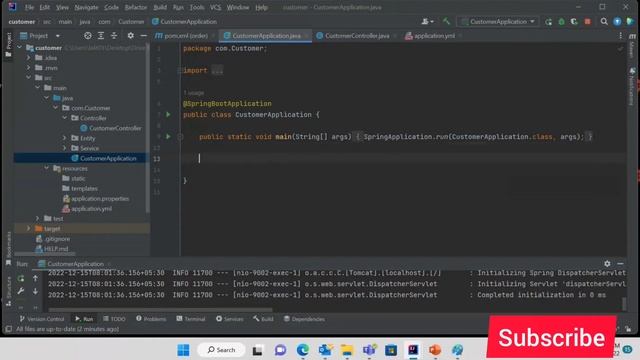Viewport: 640px width, 360px height.
Task: Open the CustomerApplication run configuration dropdown
Action: tap(498, 22)
